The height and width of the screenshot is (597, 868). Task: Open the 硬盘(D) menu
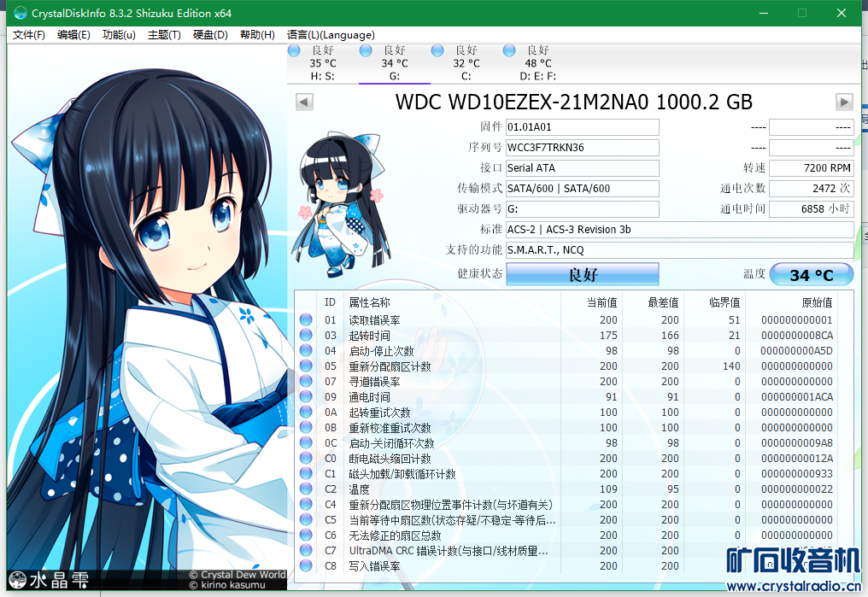coord(210,35)
